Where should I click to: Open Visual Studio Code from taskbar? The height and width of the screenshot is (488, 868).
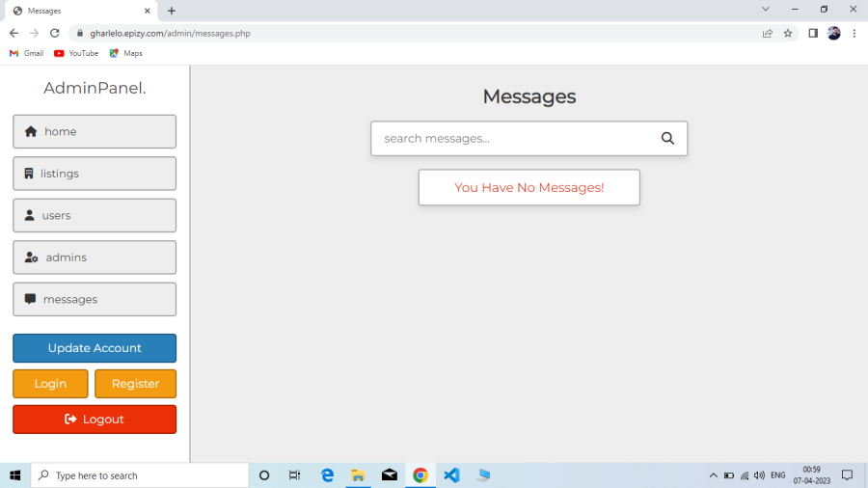click(x=451, y=475)
